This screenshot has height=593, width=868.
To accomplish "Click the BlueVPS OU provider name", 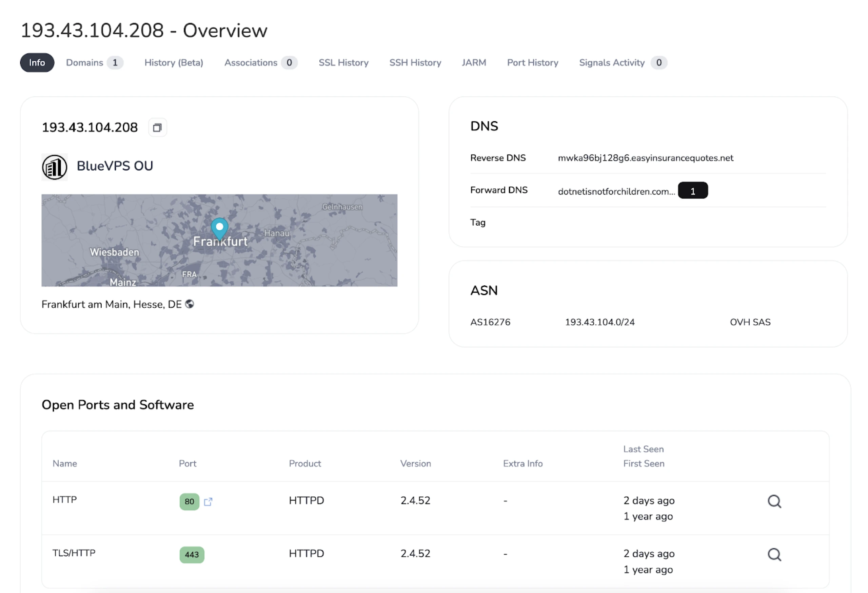I will [x=115, y=166].
